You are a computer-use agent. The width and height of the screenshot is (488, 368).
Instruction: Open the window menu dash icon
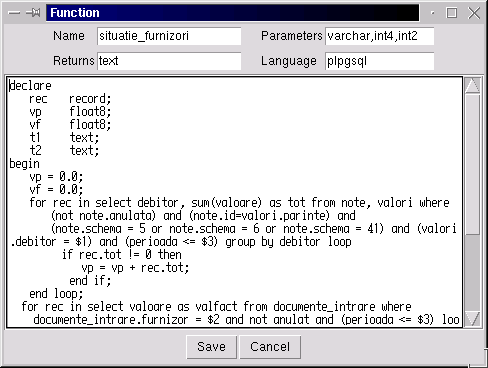[x=14, y=13]
